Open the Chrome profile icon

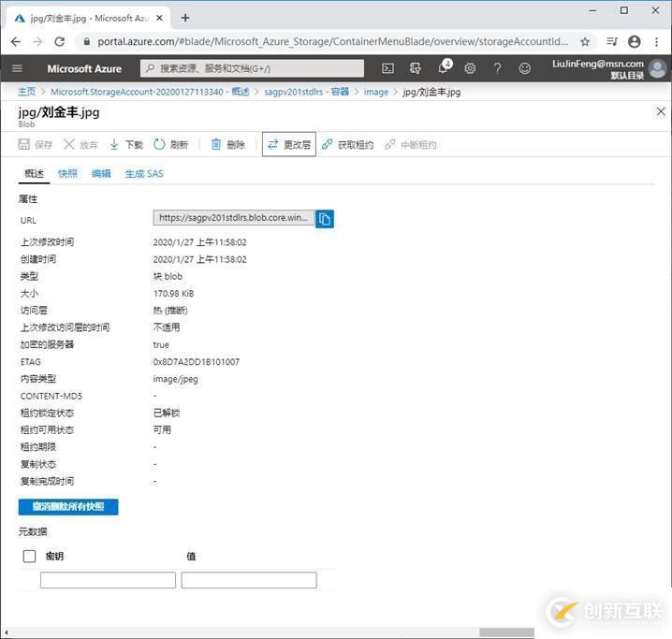(635, 41)
